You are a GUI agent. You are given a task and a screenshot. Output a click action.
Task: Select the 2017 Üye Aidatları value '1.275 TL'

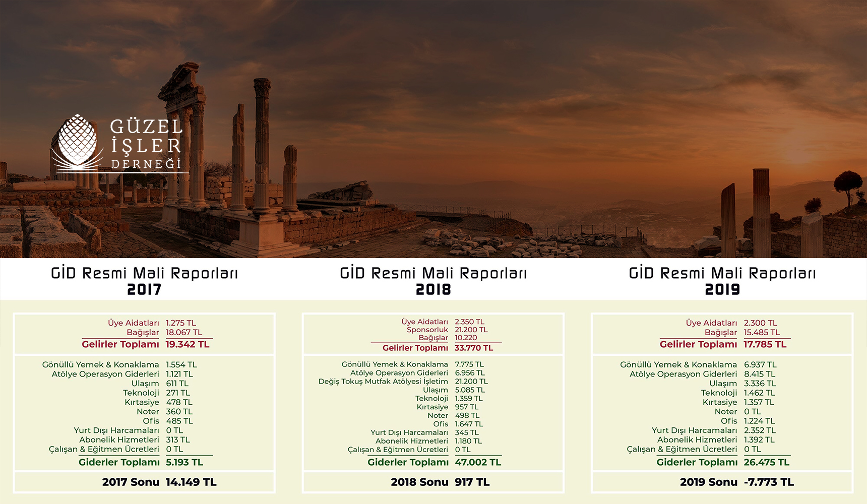pyautogui.click(x=181, y=323)
